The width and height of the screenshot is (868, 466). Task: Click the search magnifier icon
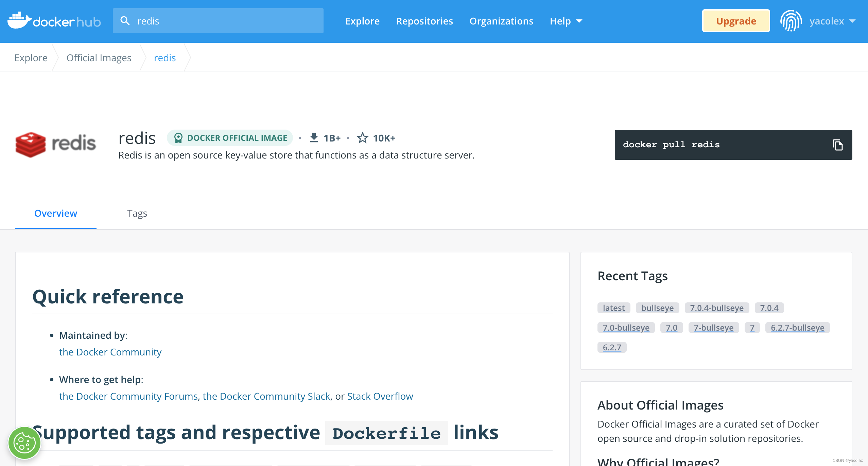point(125,21)
